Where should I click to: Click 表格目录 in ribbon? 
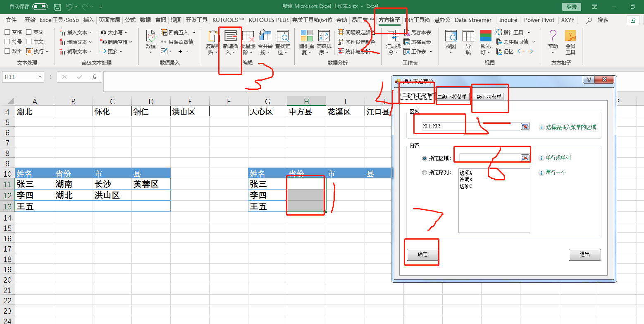pyautogui.click(x=417, y=42)
